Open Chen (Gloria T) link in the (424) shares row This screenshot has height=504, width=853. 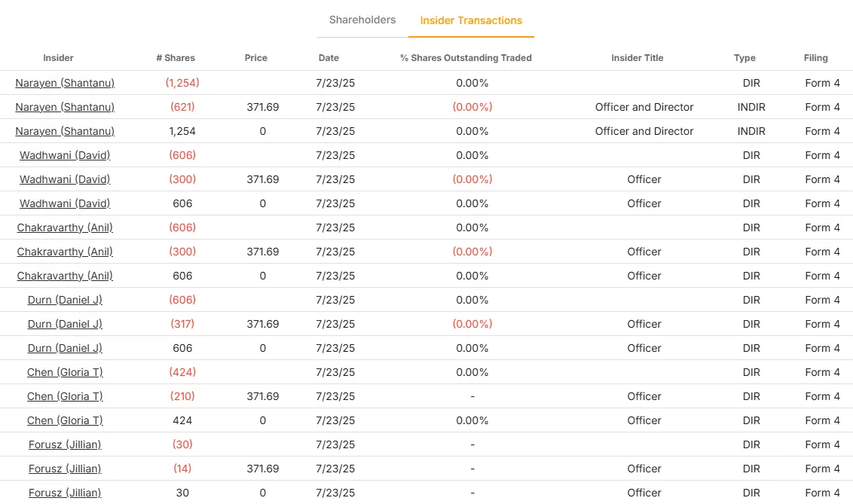point(65,372)
